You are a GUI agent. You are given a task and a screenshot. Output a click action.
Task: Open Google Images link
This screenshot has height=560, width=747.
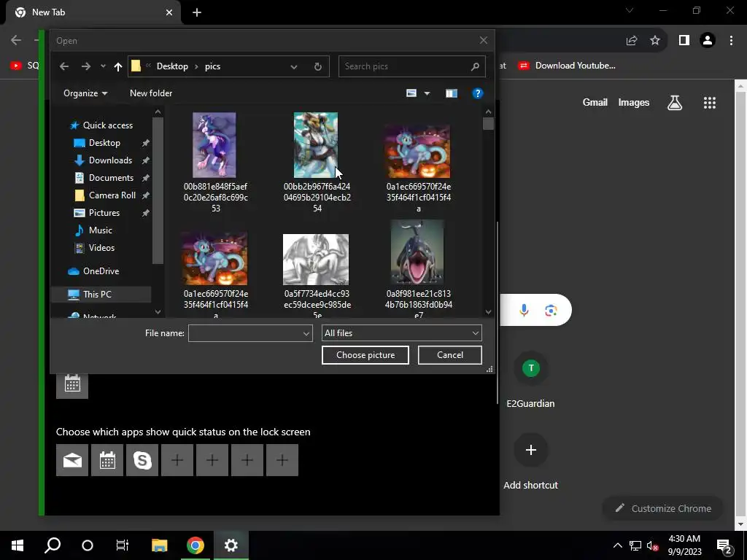point(634,102)
